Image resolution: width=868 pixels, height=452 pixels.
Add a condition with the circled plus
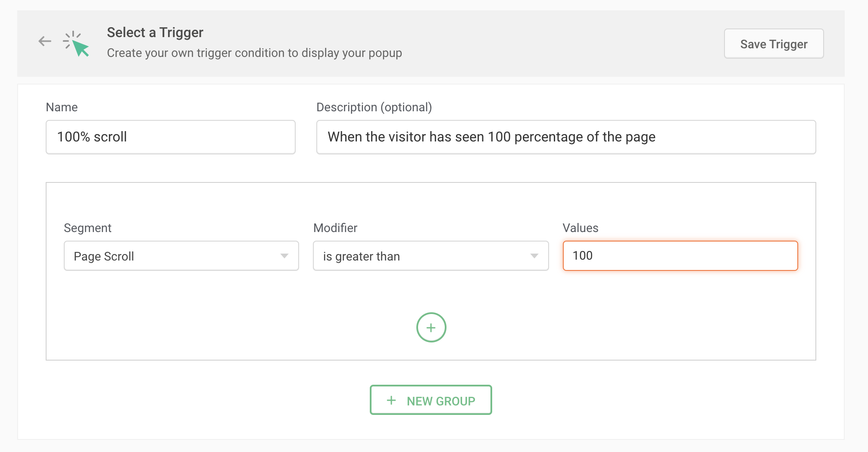click(431, 327)
